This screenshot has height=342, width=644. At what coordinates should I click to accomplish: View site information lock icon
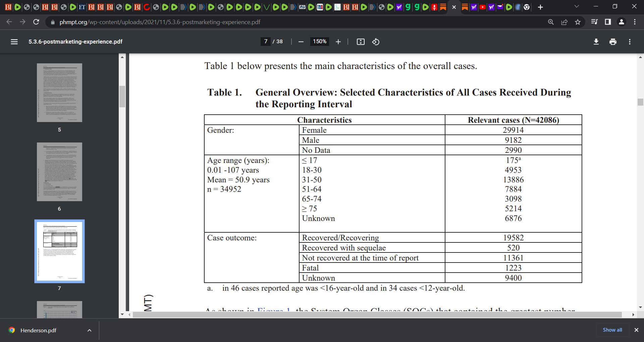coord(52,22)
